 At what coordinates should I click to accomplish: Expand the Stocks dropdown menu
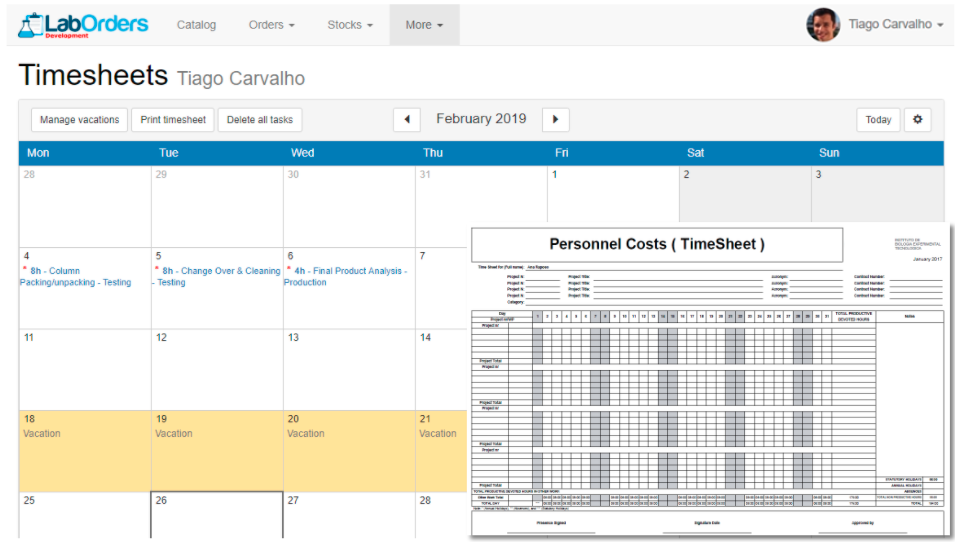click(350, 25)
